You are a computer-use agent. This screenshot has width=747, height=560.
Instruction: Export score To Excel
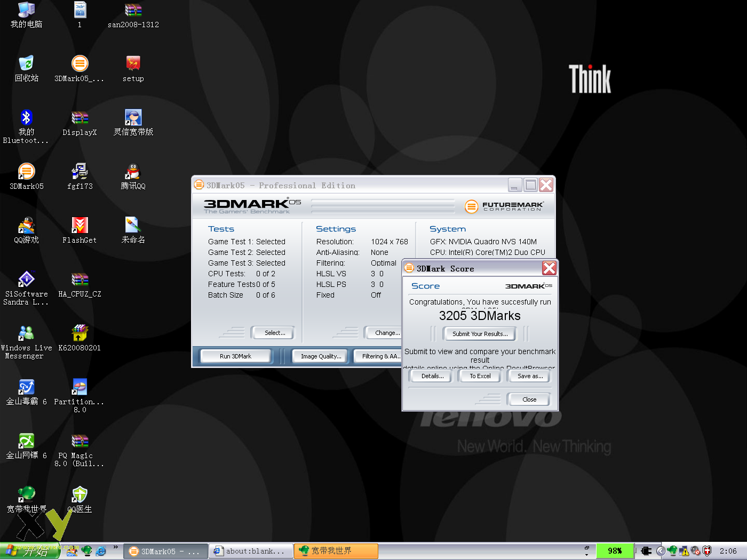480,376
